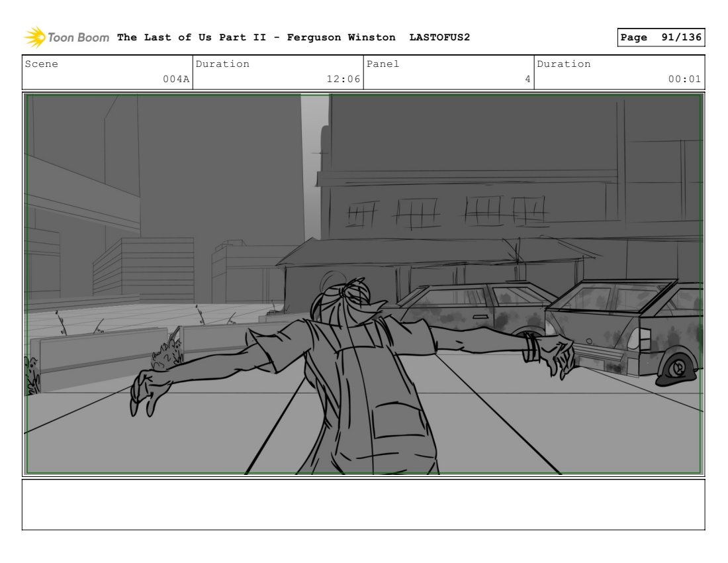Screen dimensions: 728x563
Task: Select the panel number '4'
Action: 527,79
